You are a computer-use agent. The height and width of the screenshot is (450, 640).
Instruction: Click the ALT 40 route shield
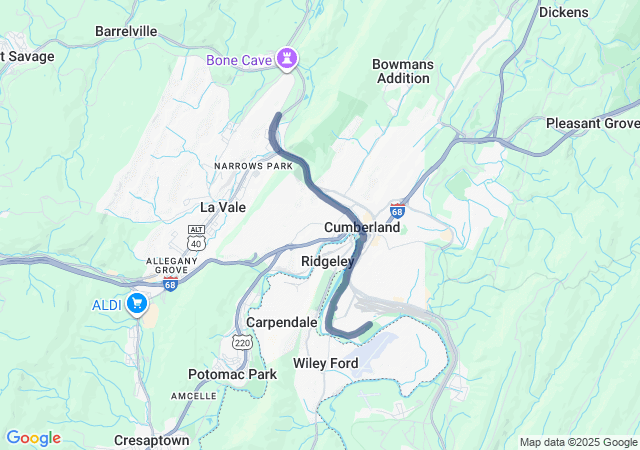(197, 238)
